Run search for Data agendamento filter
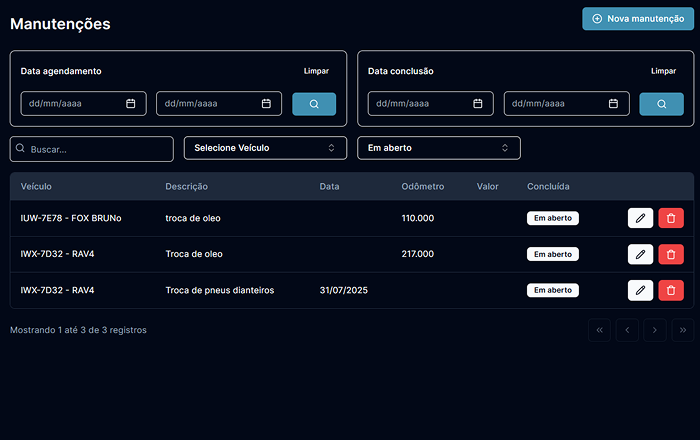The image size is (700, 440). point(314,104)
